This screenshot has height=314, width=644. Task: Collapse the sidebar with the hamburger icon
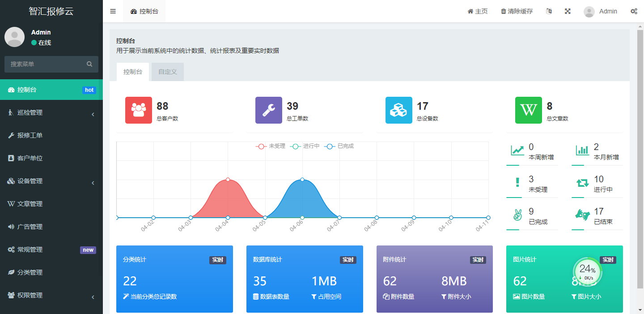113,11
